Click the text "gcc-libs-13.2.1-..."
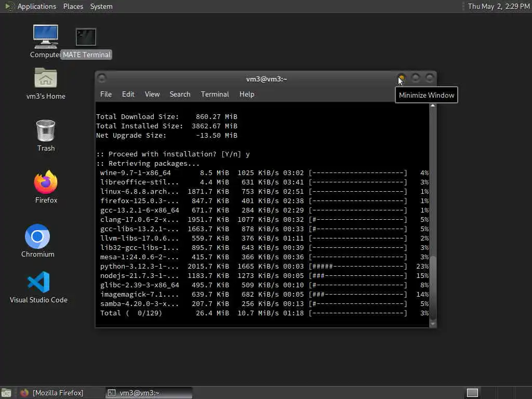The width and height of the screenshot is (532, 399). pyautogui.click(x=139, y=229)
